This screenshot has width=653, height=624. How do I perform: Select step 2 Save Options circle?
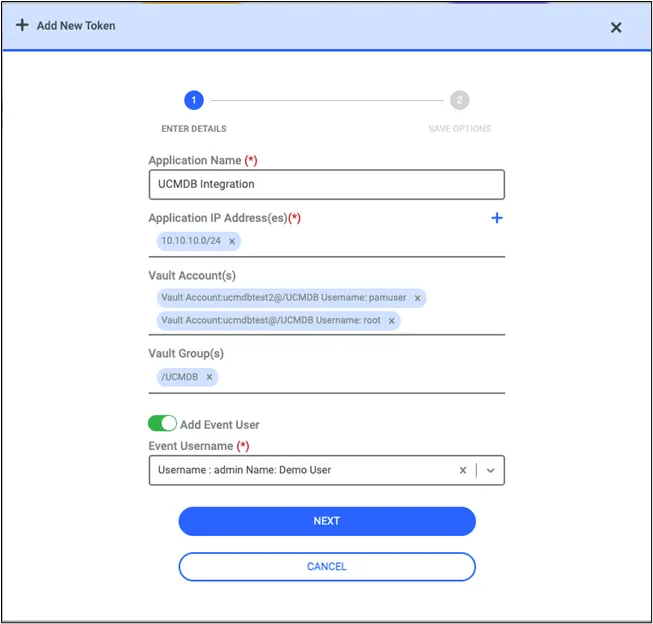(x=459, y=100)
